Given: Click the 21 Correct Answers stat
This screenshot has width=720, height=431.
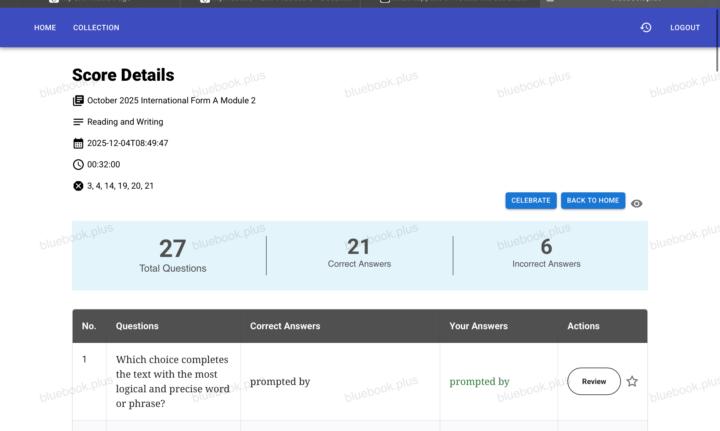Looking at the screenshot, I should point(359,253).
